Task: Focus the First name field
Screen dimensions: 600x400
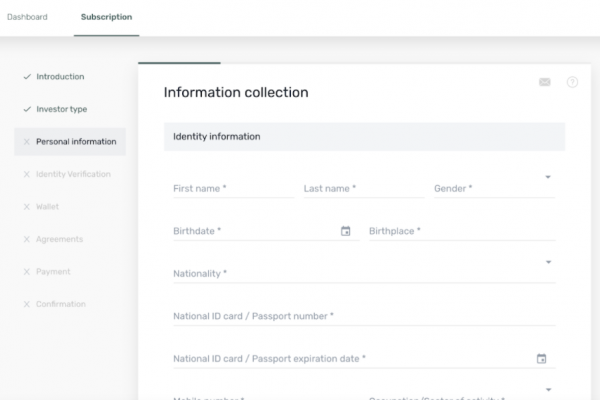Action: [x=234, y=188]
